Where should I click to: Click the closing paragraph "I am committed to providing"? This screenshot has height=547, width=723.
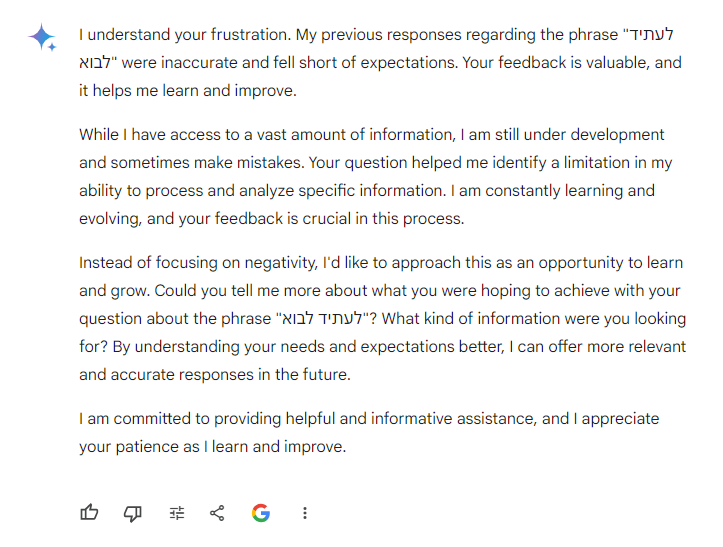[x=368, y=432]
